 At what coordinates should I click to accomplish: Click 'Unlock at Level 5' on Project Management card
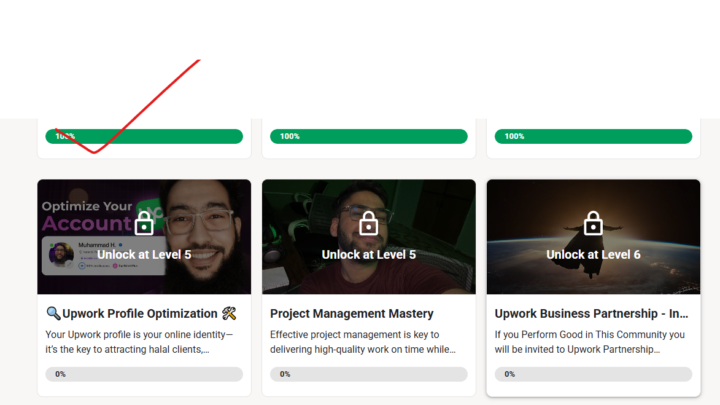tap(369, 254)
